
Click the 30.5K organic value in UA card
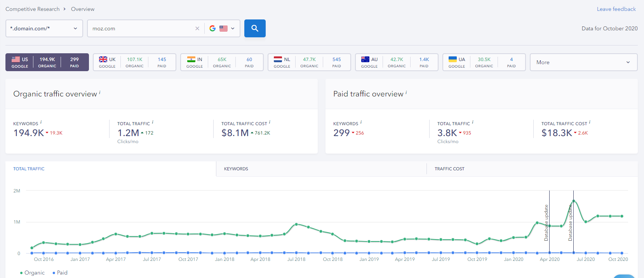pos(484,59)
